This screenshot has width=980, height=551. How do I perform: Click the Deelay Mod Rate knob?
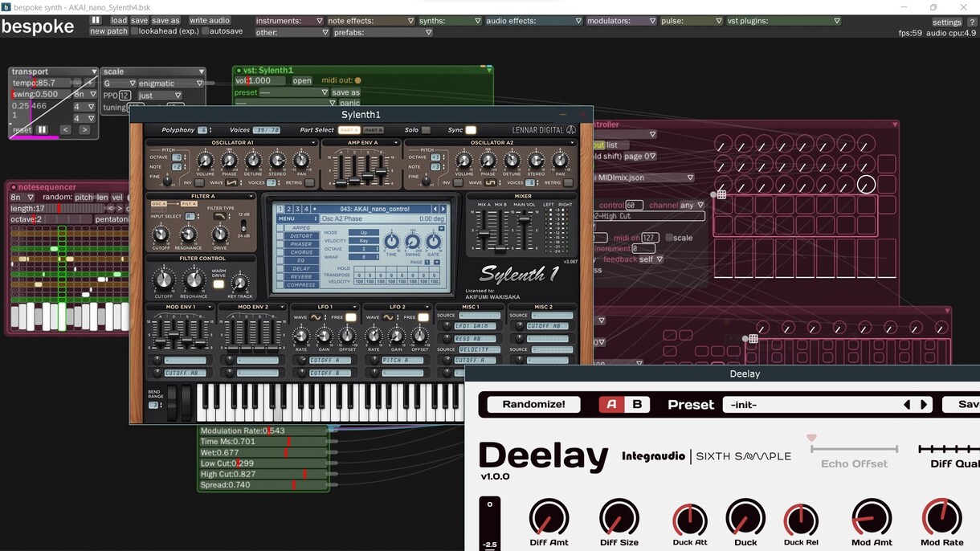pos(942,518)
